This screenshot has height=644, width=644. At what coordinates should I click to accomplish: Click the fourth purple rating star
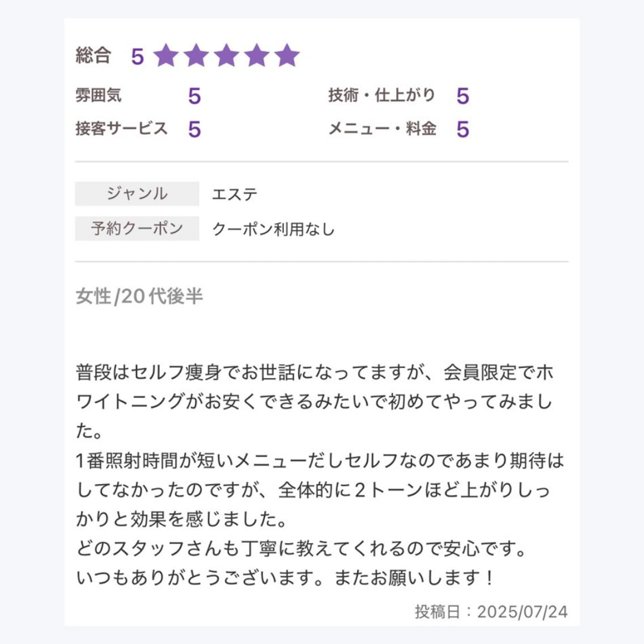point(257,56)
